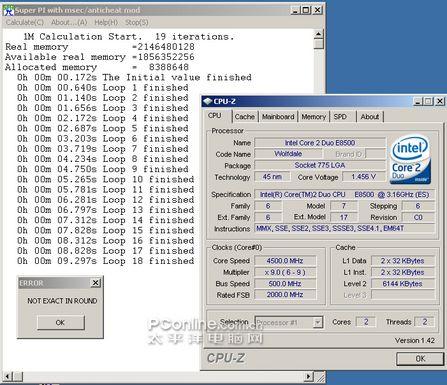Click the 'Real memory' line in Super PI
This screenshot has width=447, height=385.
tap(100, 47)
